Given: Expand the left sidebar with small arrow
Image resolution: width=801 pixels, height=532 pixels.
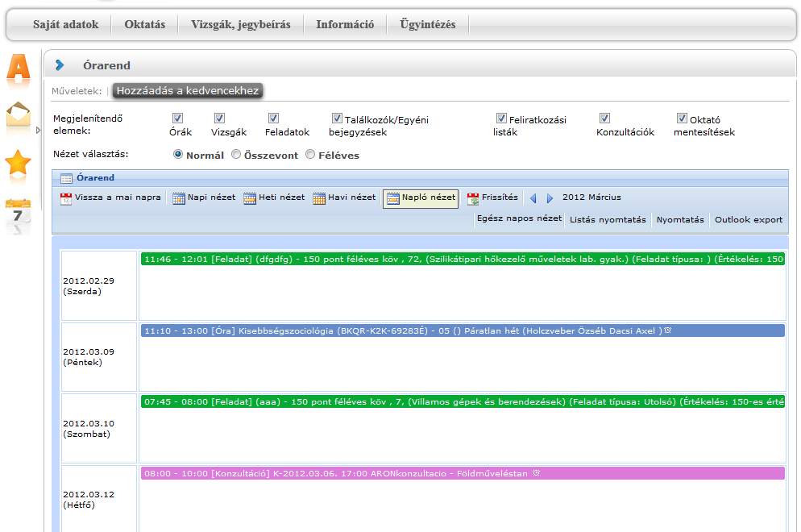Looking at the screenshot, I should (38, 131).
